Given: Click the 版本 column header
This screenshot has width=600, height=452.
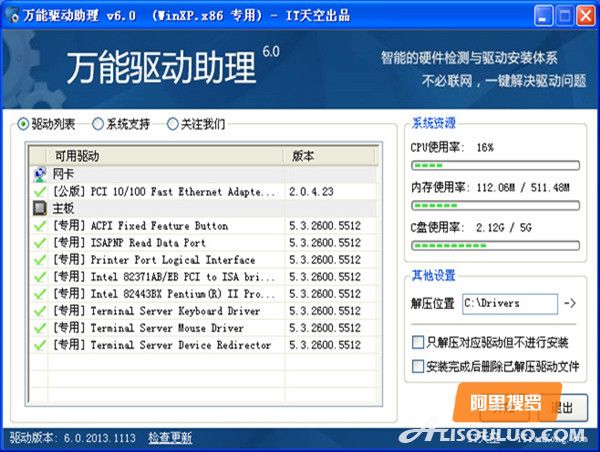Looking at the screenshot, I should click(330, 156).
